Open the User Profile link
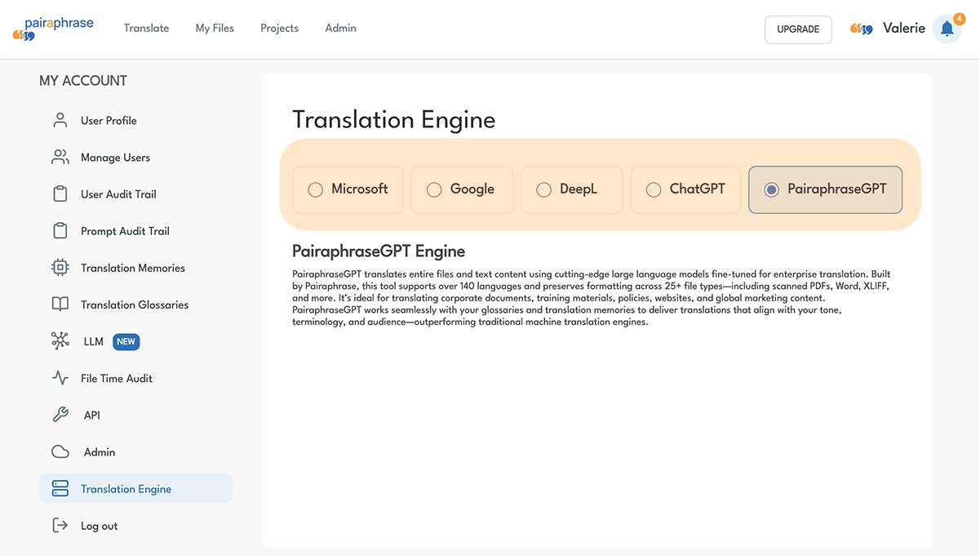This screenshot has width=980, height=556. [109, 121]
